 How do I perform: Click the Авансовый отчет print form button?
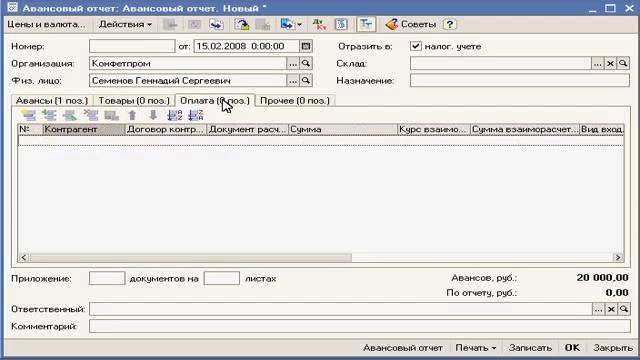click(x=403, y=348)
